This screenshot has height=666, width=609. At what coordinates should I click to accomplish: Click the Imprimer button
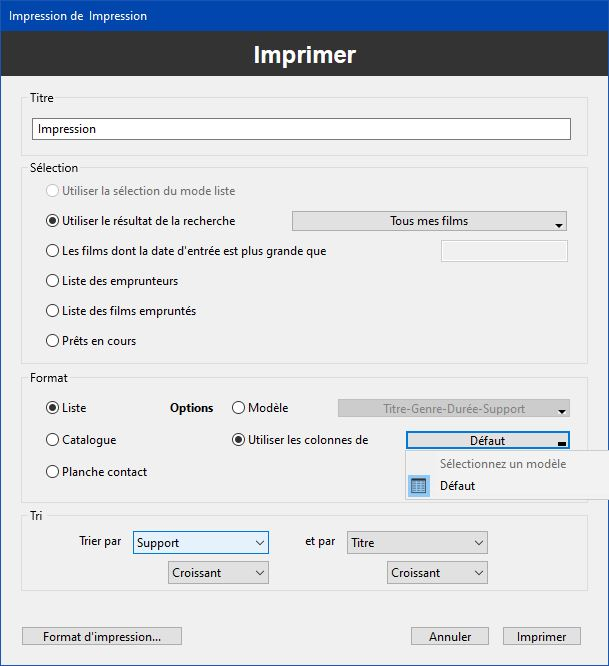tap(541, 636)
